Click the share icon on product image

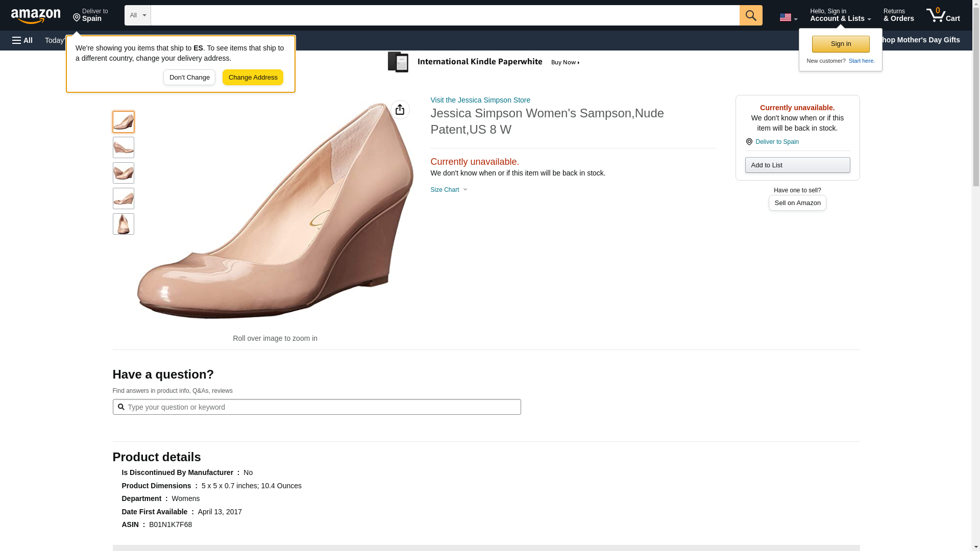coord(400,110)
